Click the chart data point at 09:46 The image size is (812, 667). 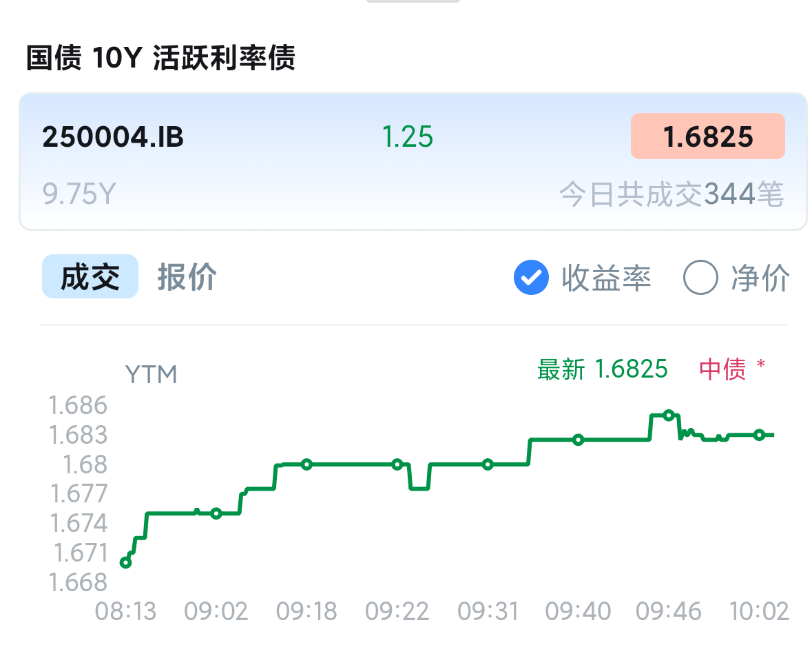669,415
